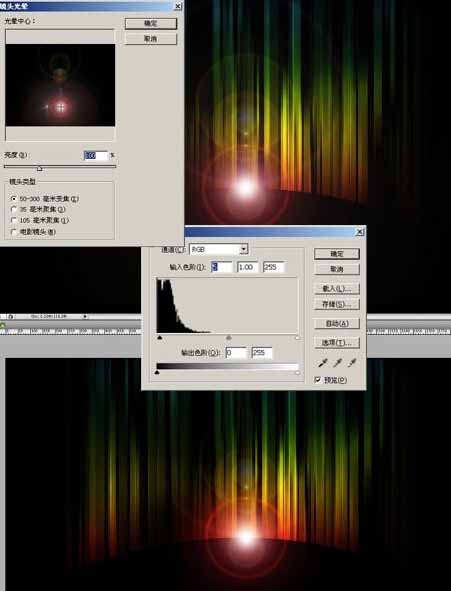Click the input levels gamma 1.00 field
This screenshot has width=451, height=591.
point(248,267)
